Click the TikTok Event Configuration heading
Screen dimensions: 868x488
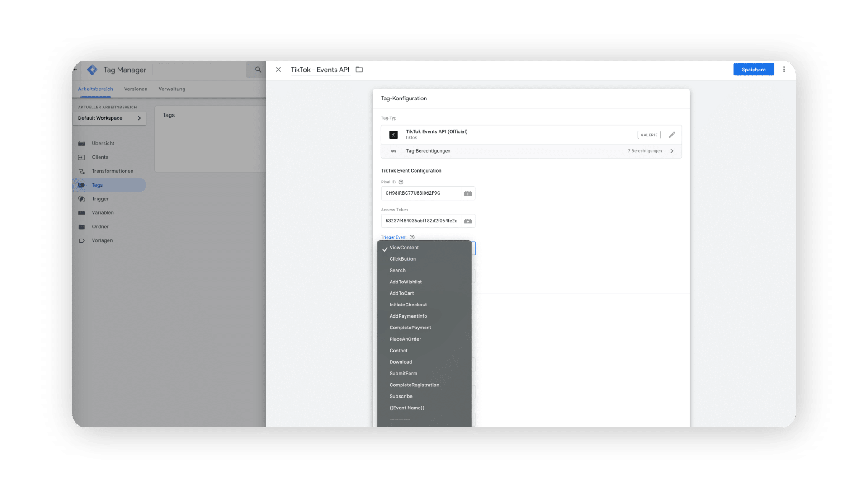(411, 171)
